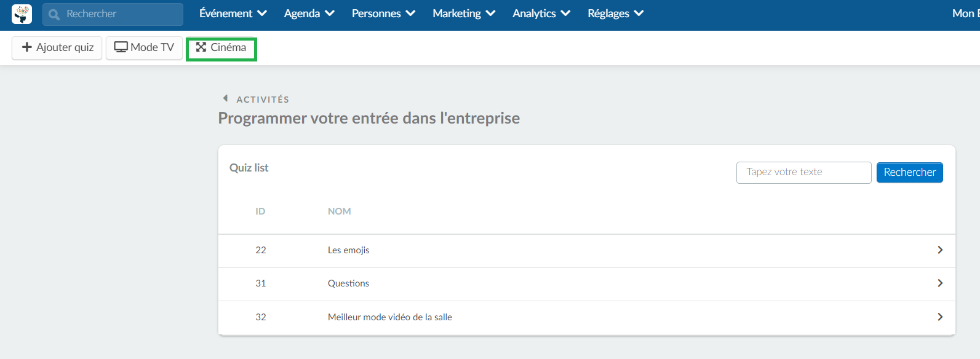Click the app logo icon
Screen dimensions: 980x359
click(22, 14)
